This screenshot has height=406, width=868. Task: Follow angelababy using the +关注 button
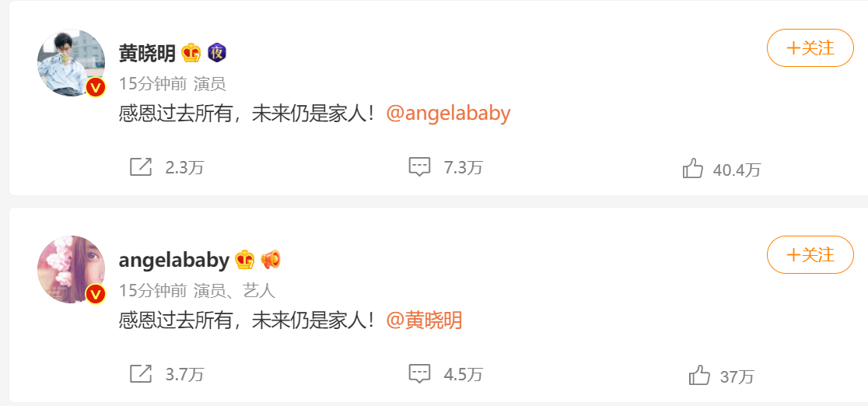pos(810,255)
